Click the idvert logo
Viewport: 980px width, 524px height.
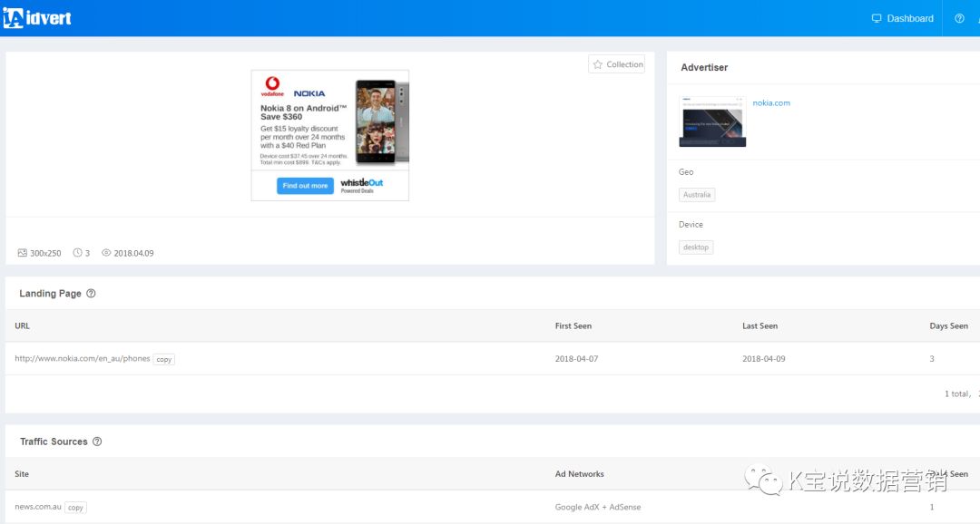(x=37, y=18)
